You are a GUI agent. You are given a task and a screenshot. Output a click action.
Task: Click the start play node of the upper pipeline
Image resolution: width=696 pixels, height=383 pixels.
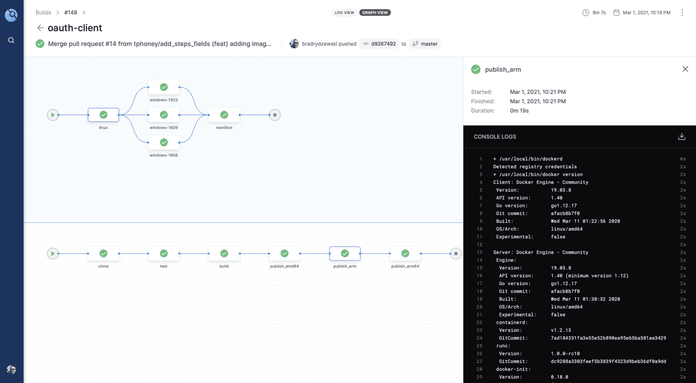(x=53, y=115)
